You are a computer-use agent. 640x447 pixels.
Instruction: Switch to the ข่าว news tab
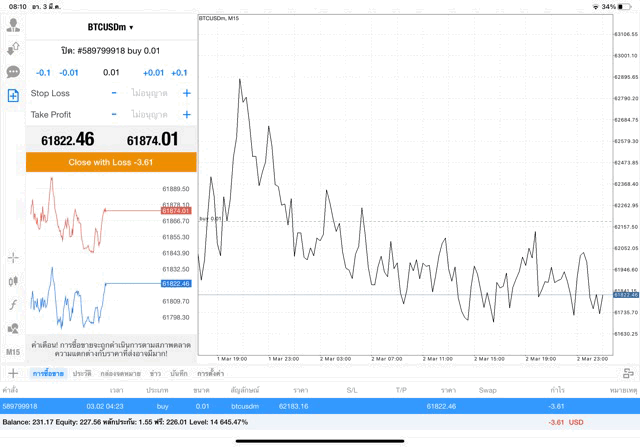pyautogui.click(x=154, y=373)
